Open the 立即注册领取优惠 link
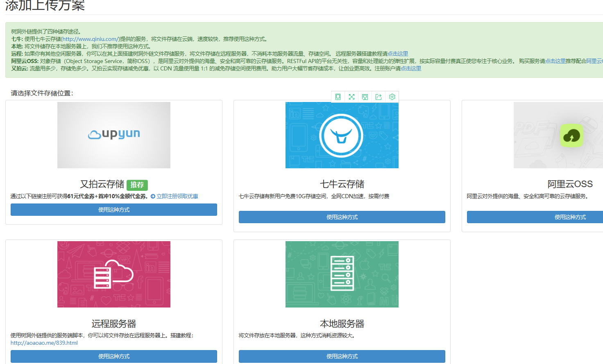 pos(177,197)
